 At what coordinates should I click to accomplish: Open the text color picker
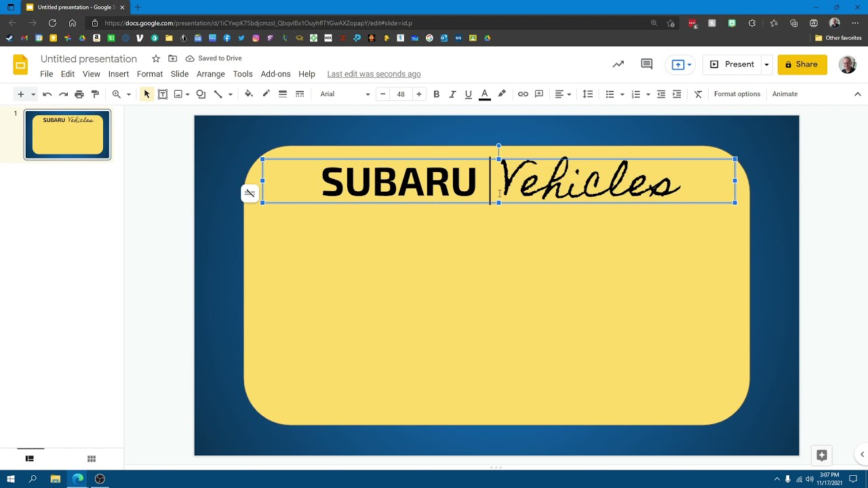click(x=484, y=94)
